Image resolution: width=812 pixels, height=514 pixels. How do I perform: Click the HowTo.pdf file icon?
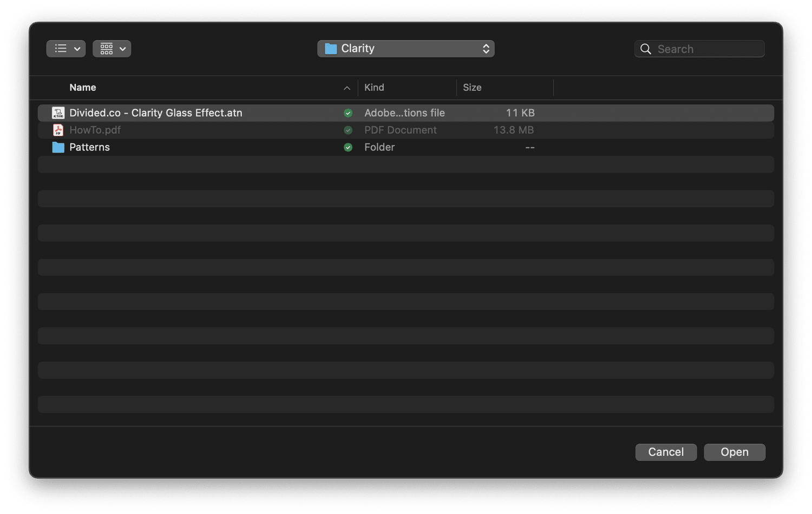pos(58,130)
